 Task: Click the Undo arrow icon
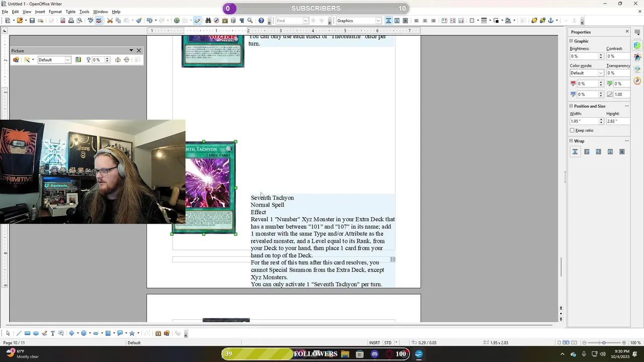coord(149,21)
